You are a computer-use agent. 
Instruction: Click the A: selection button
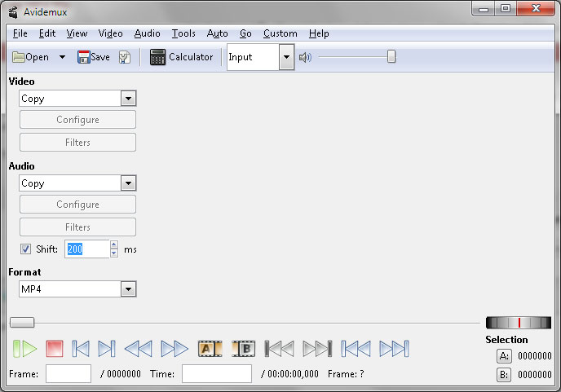click(x=504, y=356)
